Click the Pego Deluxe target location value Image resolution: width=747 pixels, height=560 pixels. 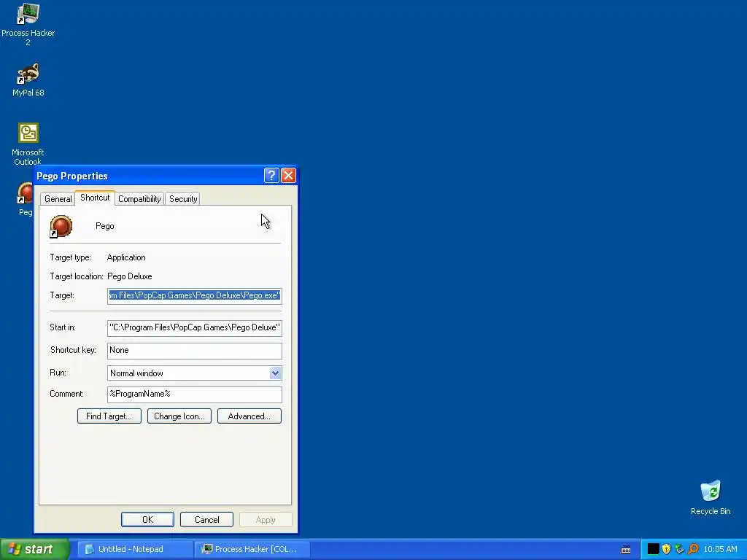[x=130, y=276]
